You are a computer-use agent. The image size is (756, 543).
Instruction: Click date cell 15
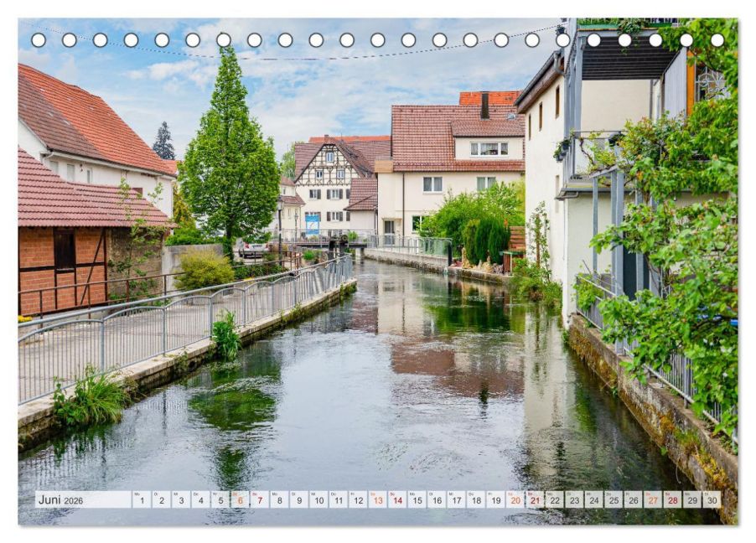(417, 499)
